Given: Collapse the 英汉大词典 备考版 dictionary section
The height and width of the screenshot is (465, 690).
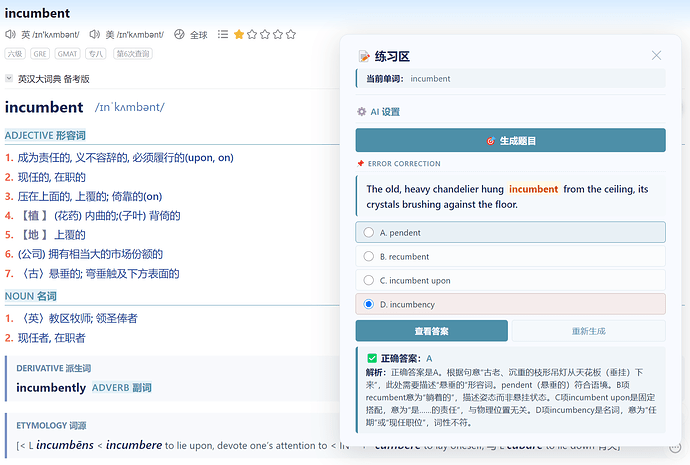Looking at the screenshot, I should point(9,79).
